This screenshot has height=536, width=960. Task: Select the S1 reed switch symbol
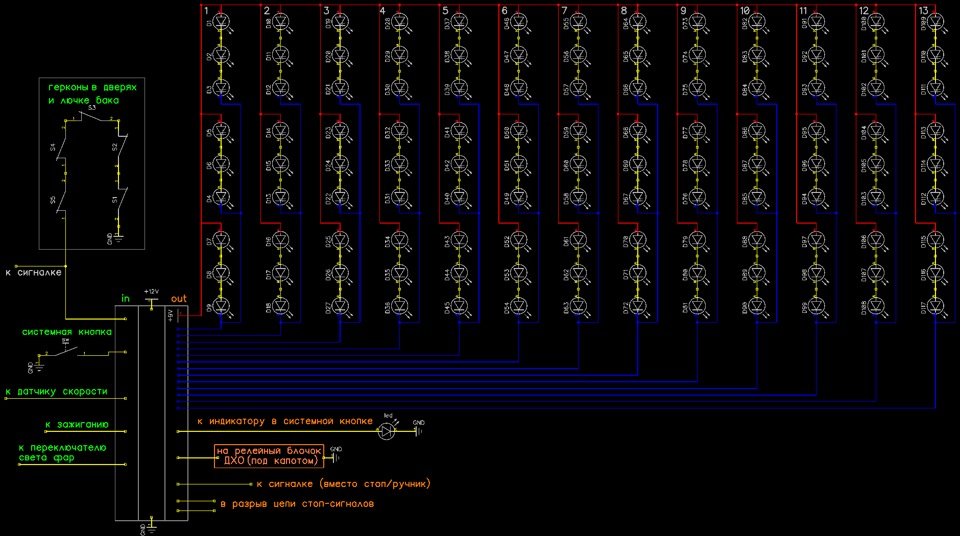(122, 200)
